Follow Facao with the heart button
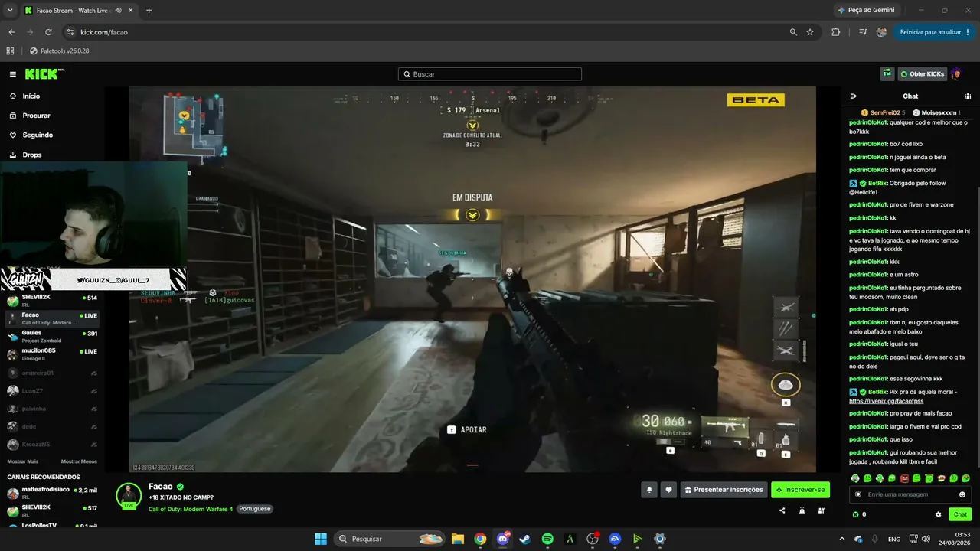980x551 pixels. [668, 490]
